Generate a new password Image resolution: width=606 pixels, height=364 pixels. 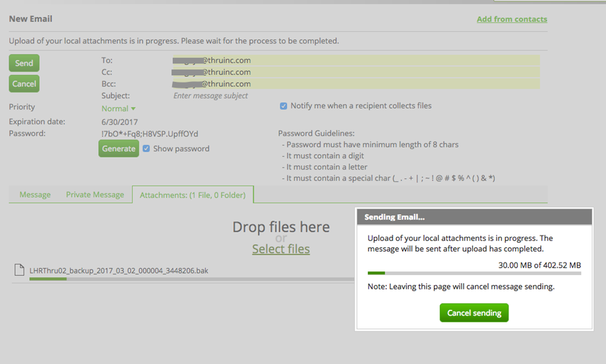tap(119, 148)
